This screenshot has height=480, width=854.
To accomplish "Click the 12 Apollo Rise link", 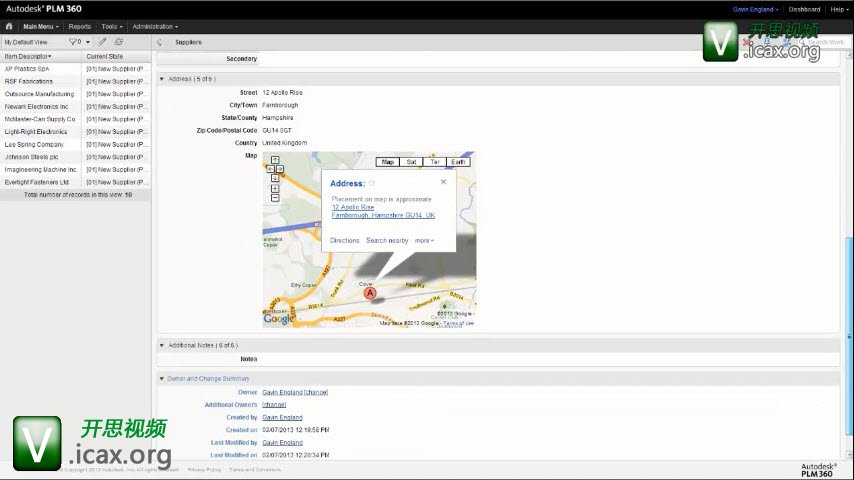I will [x=353, y=207].
